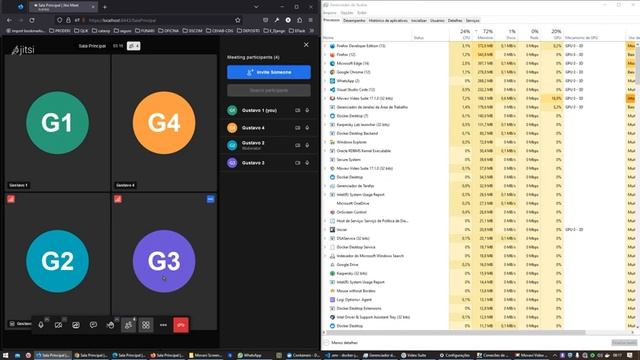Open more actions (three dots) menu
The image size is (640, 360).
163,325
